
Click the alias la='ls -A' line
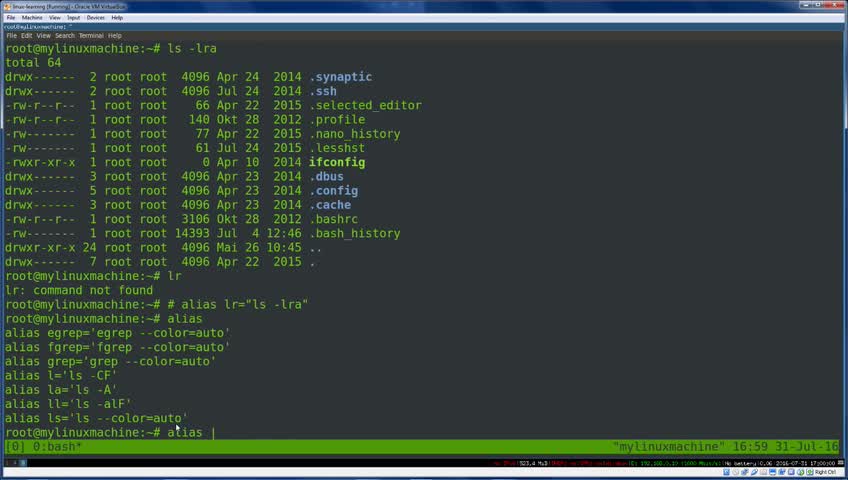coord(61,390)
